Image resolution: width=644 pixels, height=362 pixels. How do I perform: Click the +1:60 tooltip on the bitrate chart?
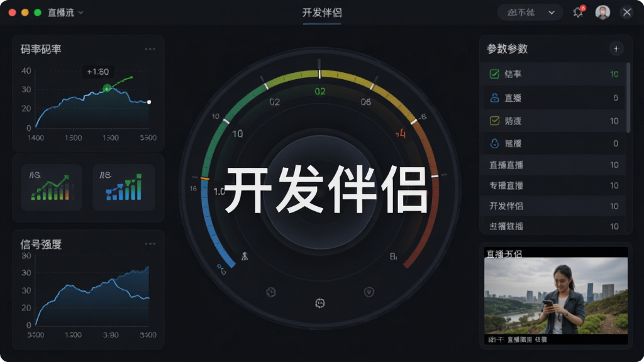97,72
